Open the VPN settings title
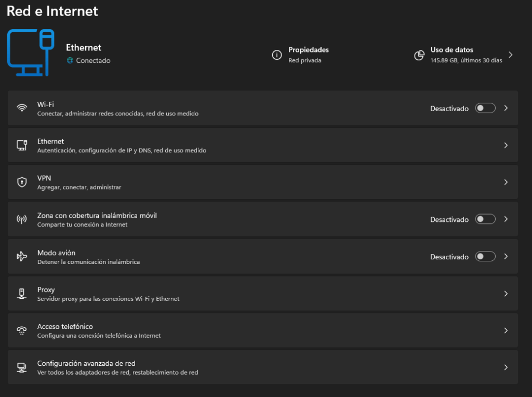The width and height of the screenshot is (532, 397). click(x=44, y=178)
